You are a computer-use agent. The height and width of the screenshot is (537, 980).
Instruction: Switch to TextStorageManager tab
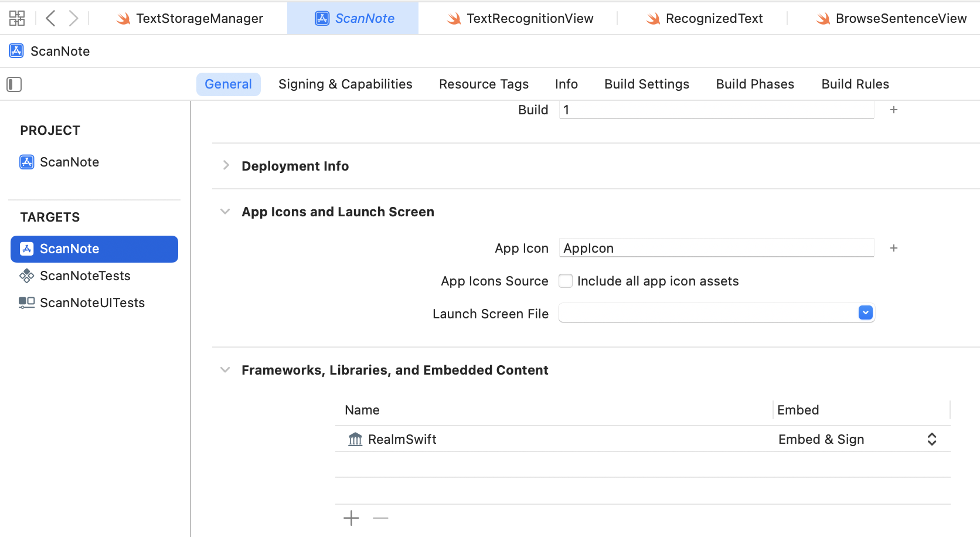[190, 18]
